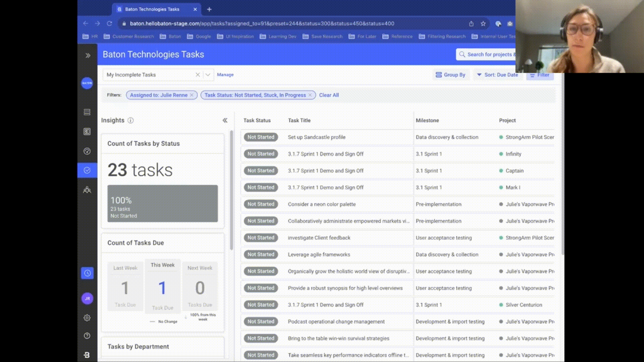
Task: Open the Group By menu
Action: coord(450,75)
